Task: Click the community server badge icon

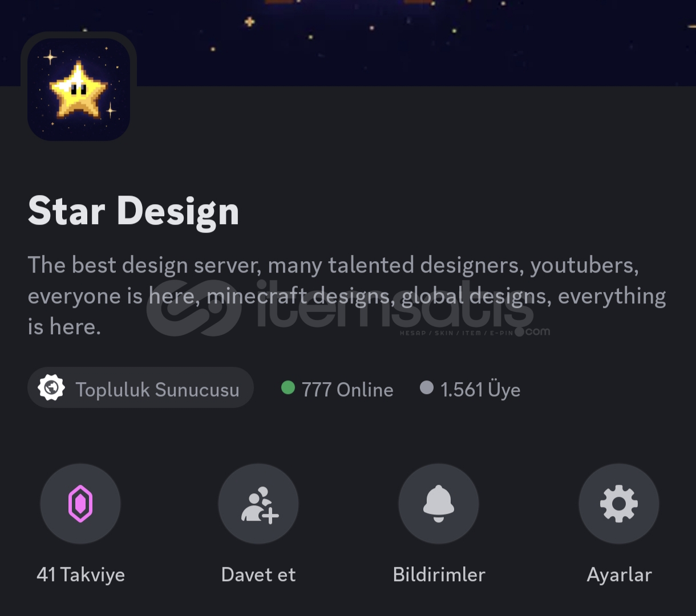Action: pyautogui.click(x=51, y=388)
